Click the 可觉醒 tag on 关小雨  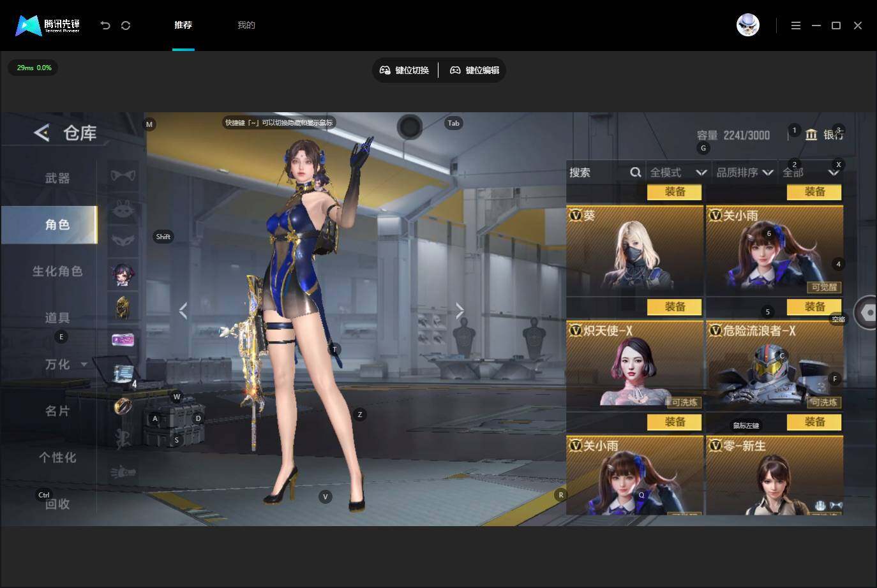[x=824, y=287]
